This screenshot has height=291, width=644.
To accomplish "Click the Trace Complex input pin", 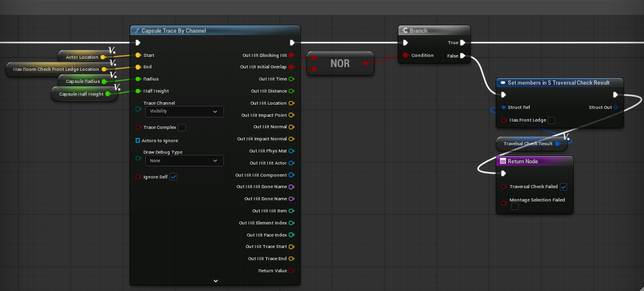I will coord(138,128).
